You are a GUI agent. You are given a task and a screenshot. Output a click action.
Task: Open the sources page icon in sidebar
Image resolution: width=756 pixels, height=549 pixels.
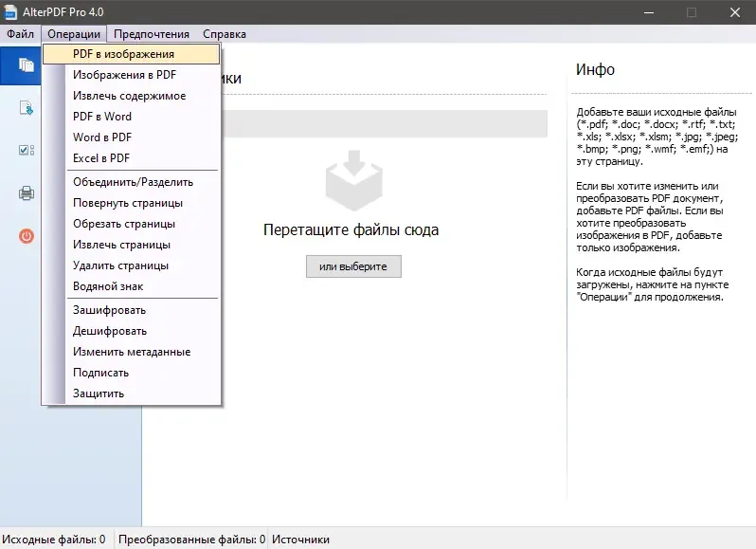click(26, 64)
